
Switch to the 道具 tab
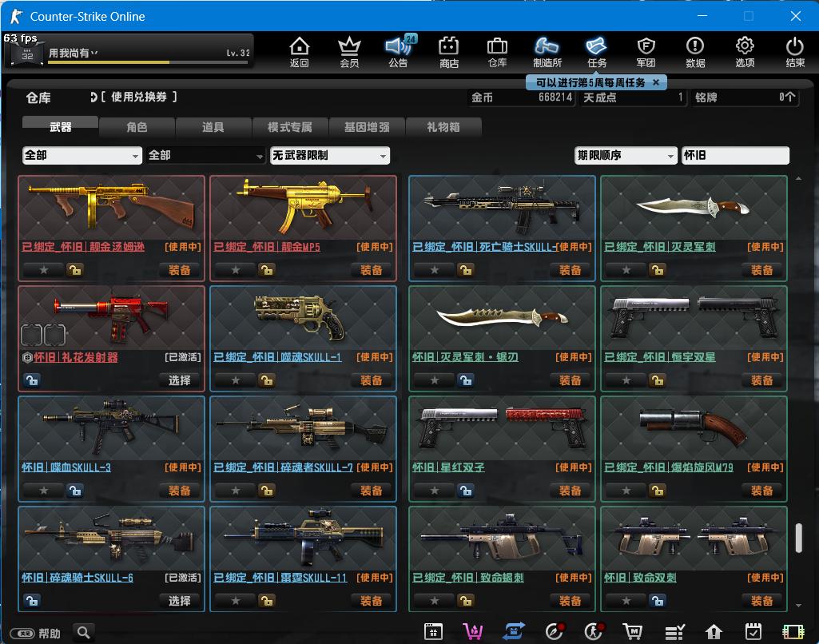(213, 126)
